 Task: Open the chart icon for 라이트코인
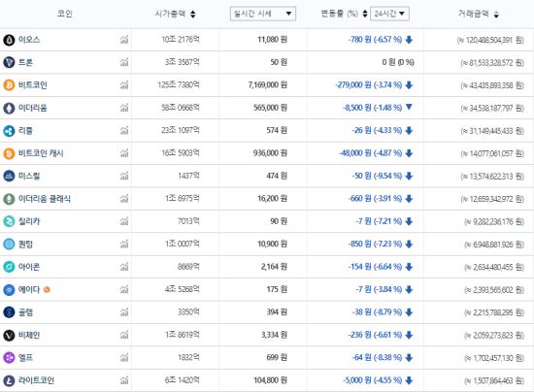(124, 380)
